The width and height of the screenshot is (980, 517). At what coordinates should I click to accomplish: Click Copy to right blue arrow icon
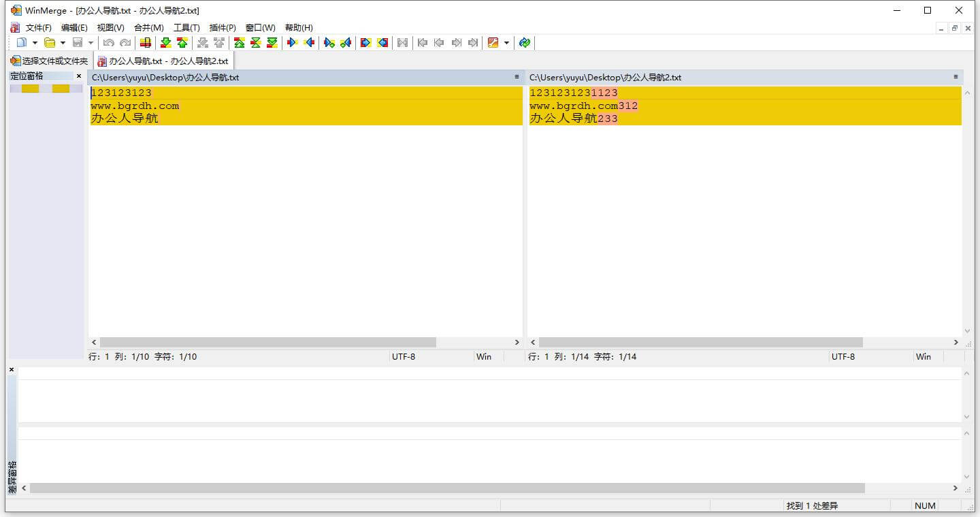pyautogui.click(x=293, y=43)
